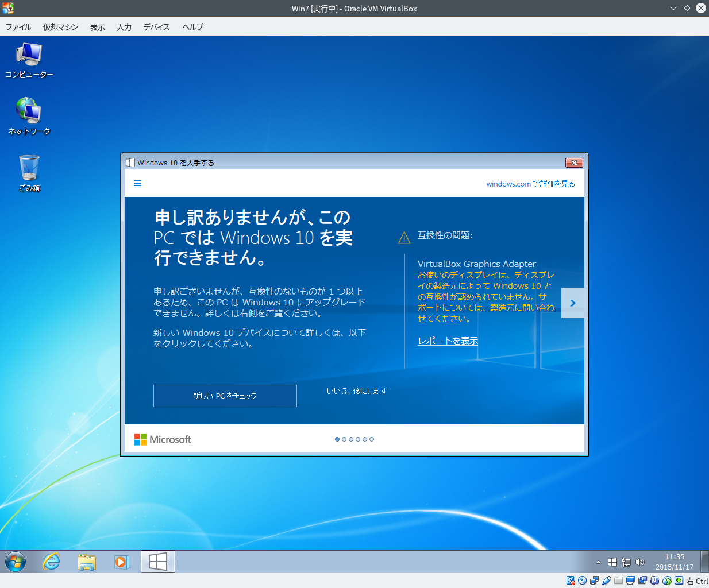Click VirtualBox optical disc indicator
This screenshot has height=588, width=709.
582,581
